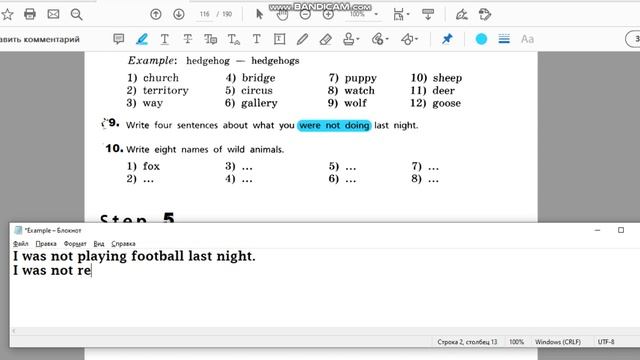Go to next page with down arrow
This screenshot has width=640, height=360.
pos(178,14)
